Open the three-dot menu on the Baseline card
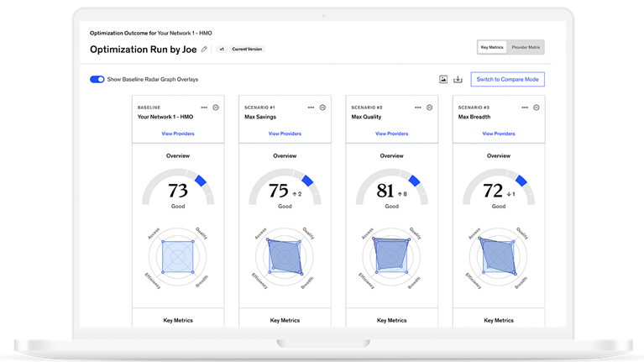The width and height of the screenshot is (644, 362). 203,108
